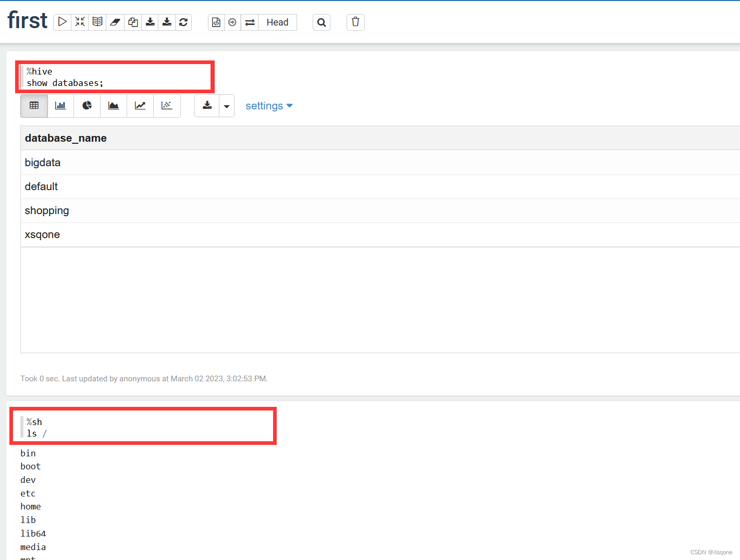Select the table view icon
The height and width of the screenshot is (560, 740).
click(x=34, y=106)
